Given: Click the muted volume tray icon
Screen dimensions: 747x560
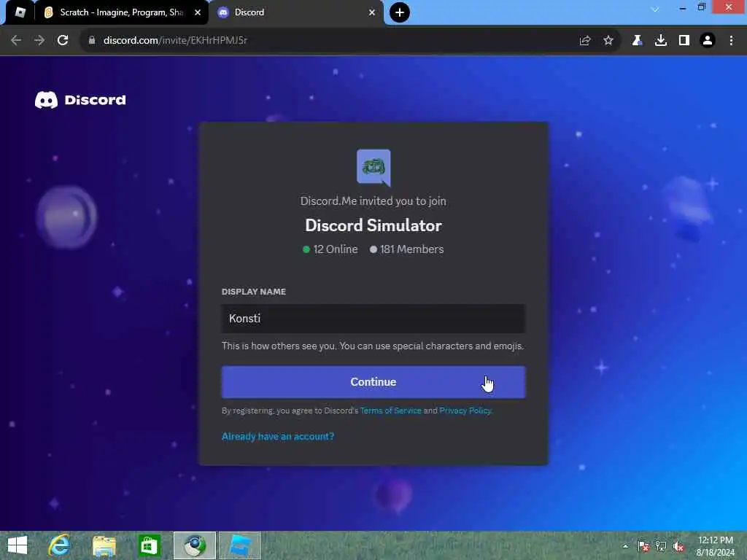Looking at the screenshot, I should pos(678,546).
